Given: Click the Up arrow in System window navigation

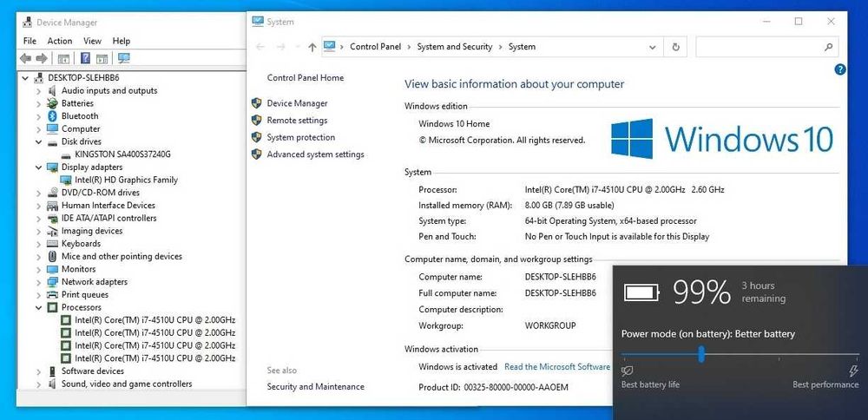Looking at the screenshot, I should click(x=312, y=47).
